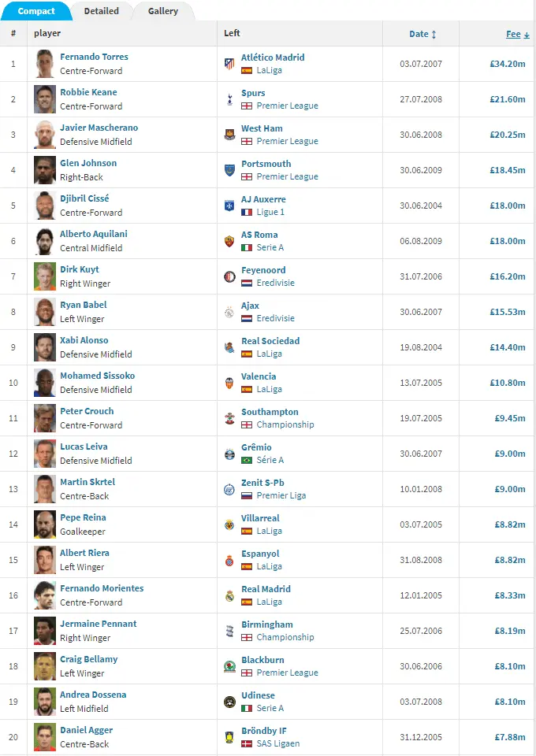Select the Compact tab

click(36, 11)
